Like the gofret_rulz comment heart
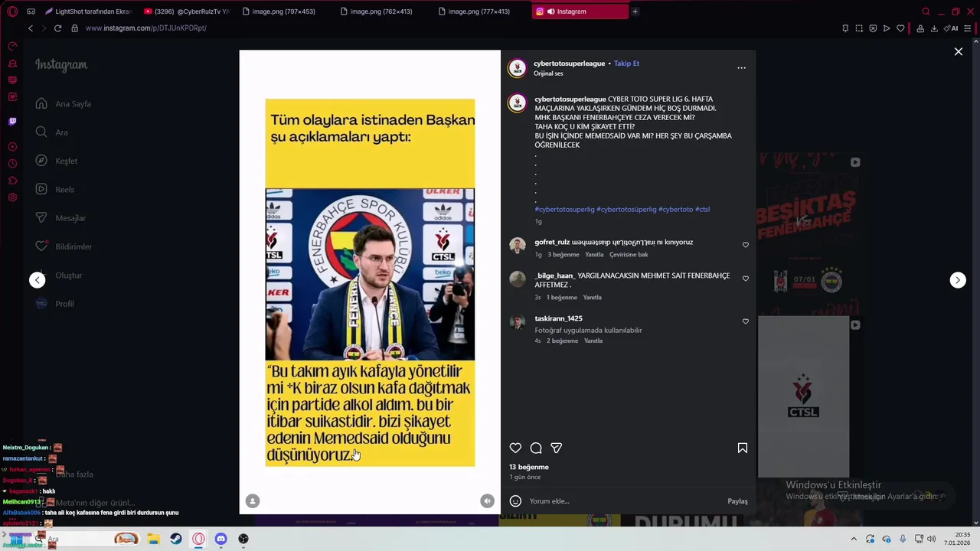Image resolution: width=980 pixels, height=551 pixels. point(746,245)
